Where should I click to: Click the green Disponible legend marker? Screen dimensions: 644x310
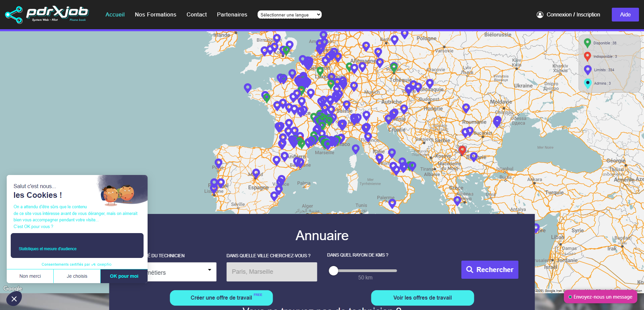587,43
